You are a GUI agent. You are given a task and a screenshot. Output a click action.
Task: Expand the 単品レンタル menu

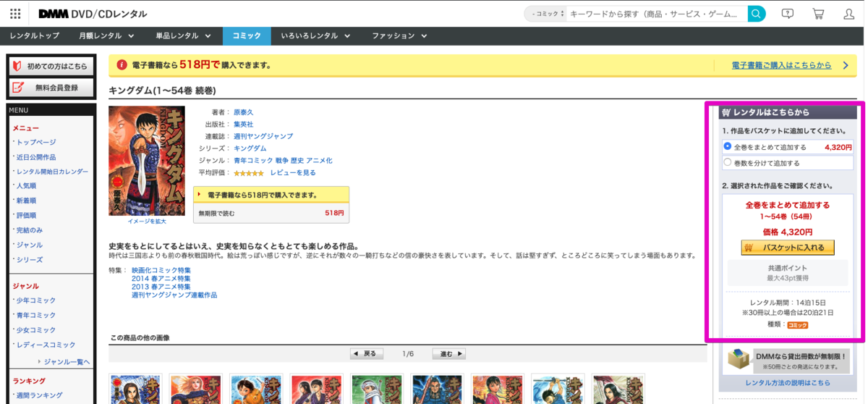point(183,35)
